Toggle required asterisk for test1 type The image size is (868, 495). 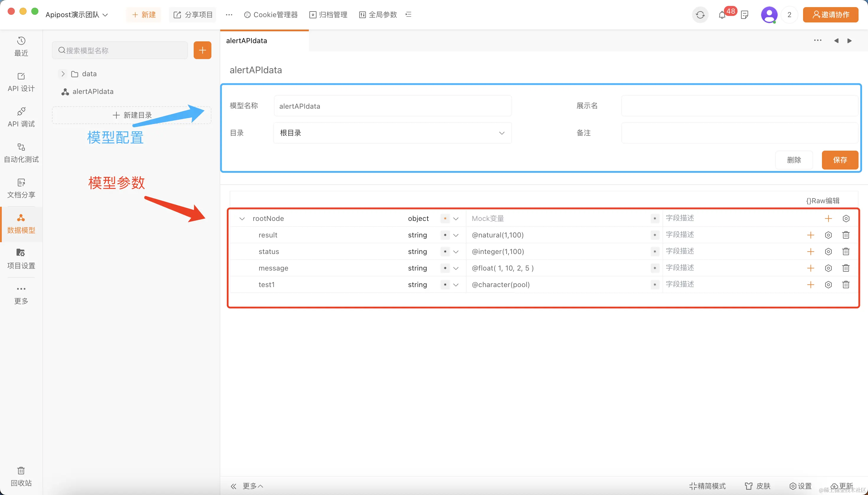click(x=445, y=285)
